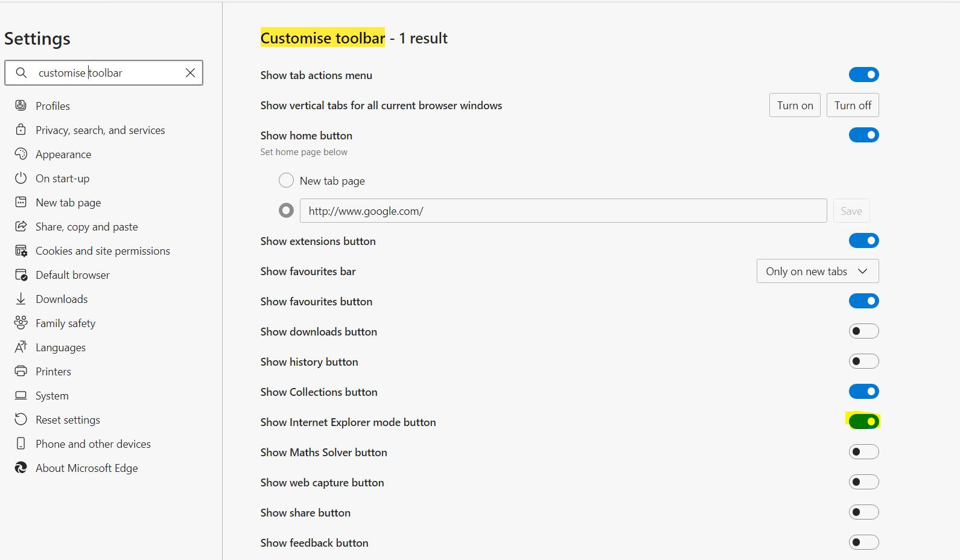Enable Show downloads button switch

pos(863,331)
